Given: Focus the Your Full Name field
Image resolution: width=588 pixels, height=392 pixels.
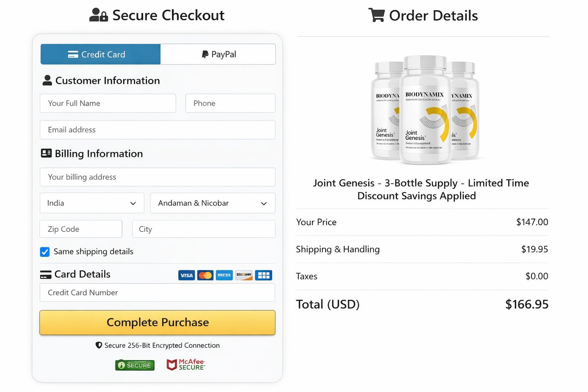Looking at the screenshot, I should click(108, 103).
